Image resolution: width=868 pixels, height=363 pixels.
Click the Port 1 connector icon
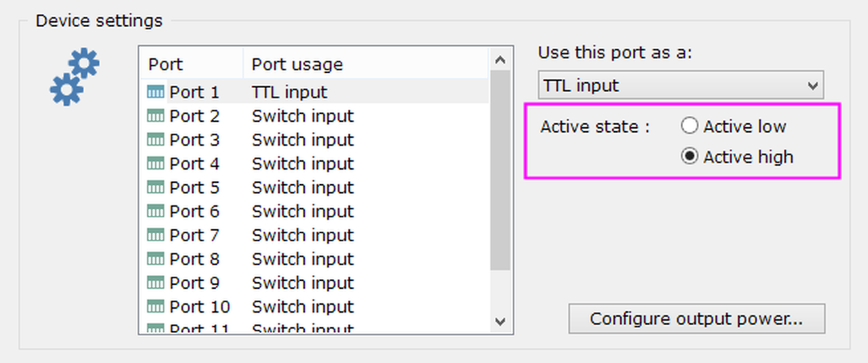(x=156, y=93)
